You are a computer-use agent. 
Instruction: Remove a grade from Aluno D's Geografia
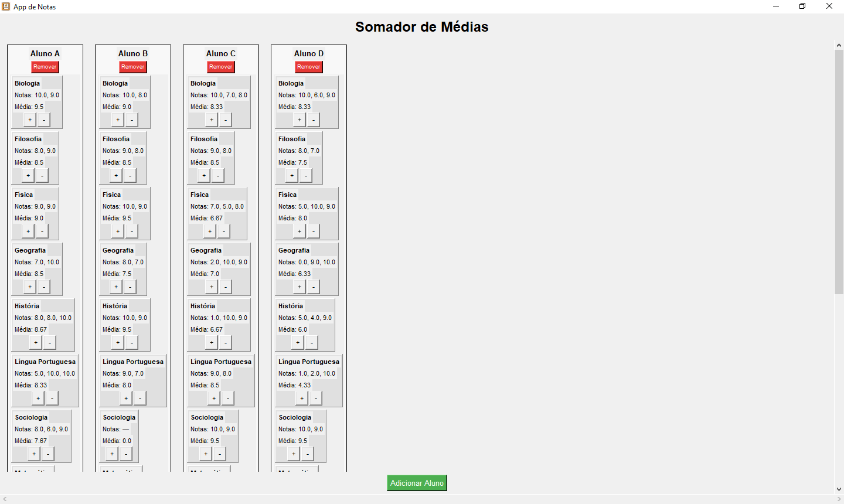[314, 287]
